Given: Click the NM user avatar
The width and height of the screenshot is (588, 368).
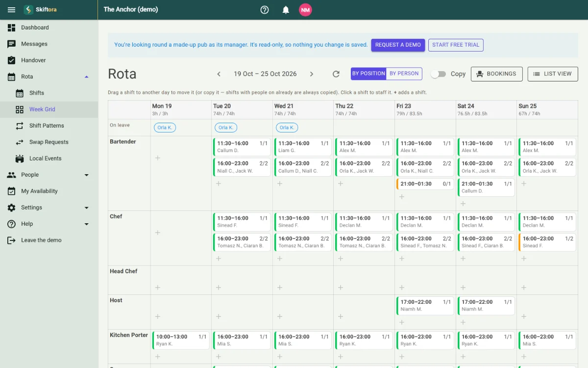Looking at the screenshot, I should 305,10.
